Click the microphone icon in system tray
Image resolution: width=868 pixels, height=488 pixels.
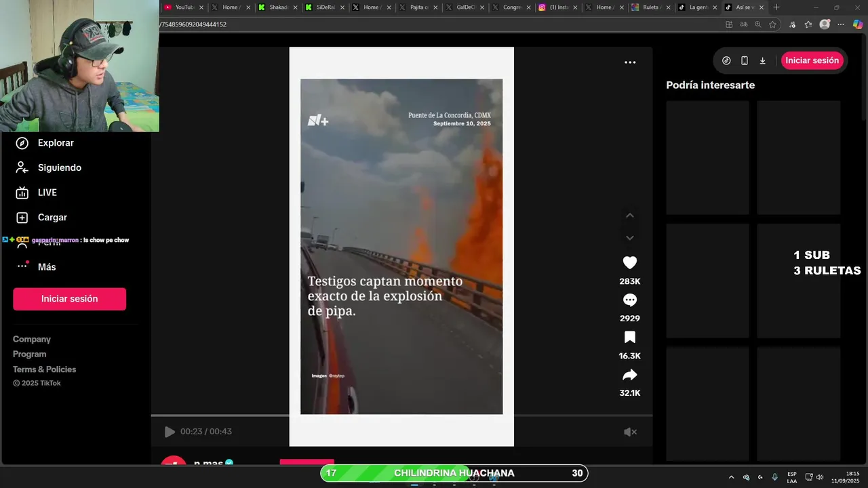click(774, 477)
